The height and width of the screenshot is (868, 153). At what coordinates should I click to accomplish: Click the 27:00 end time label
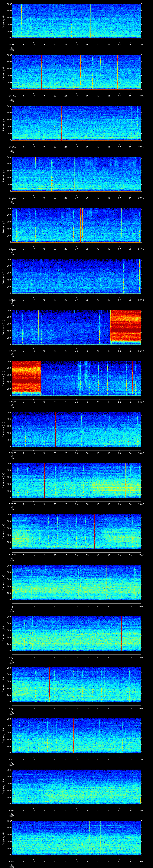click(141, 555)
